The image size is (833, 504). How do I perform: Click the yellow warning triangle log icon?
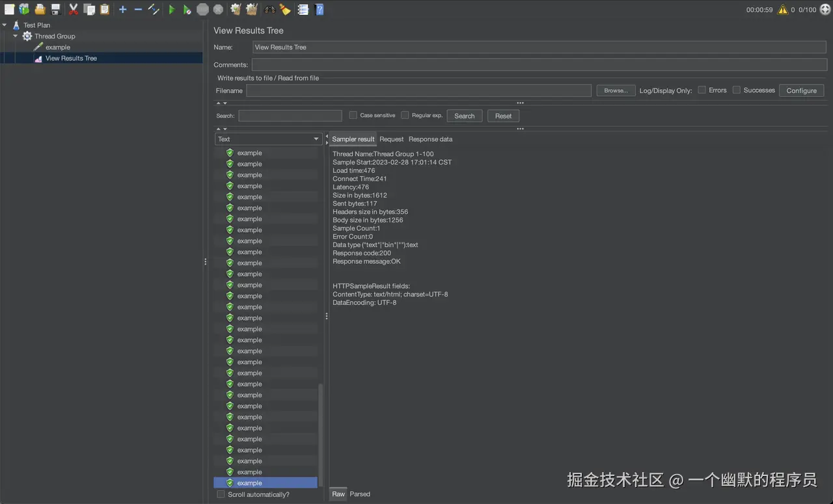[782, 10]
